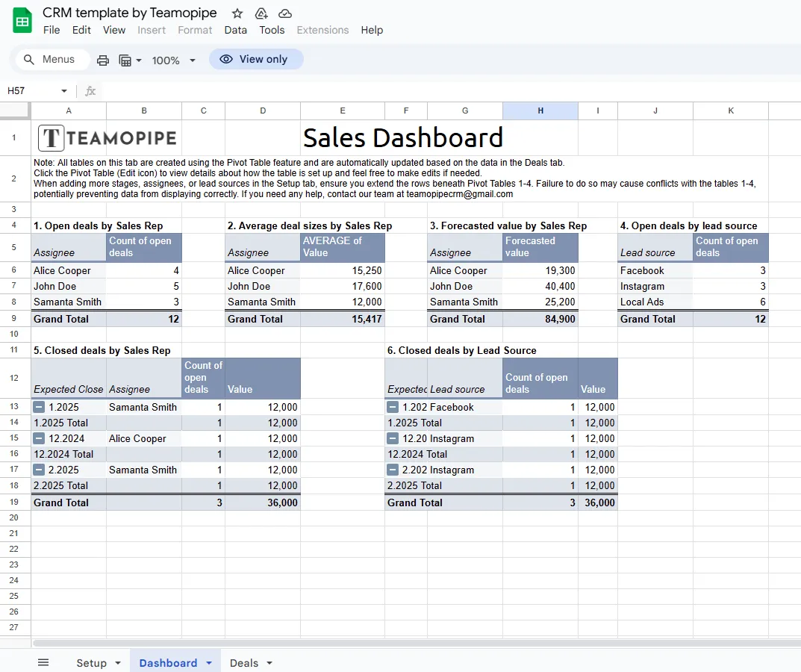Select heading 5. Closed deals by Sales Rep

coord(102,351)
